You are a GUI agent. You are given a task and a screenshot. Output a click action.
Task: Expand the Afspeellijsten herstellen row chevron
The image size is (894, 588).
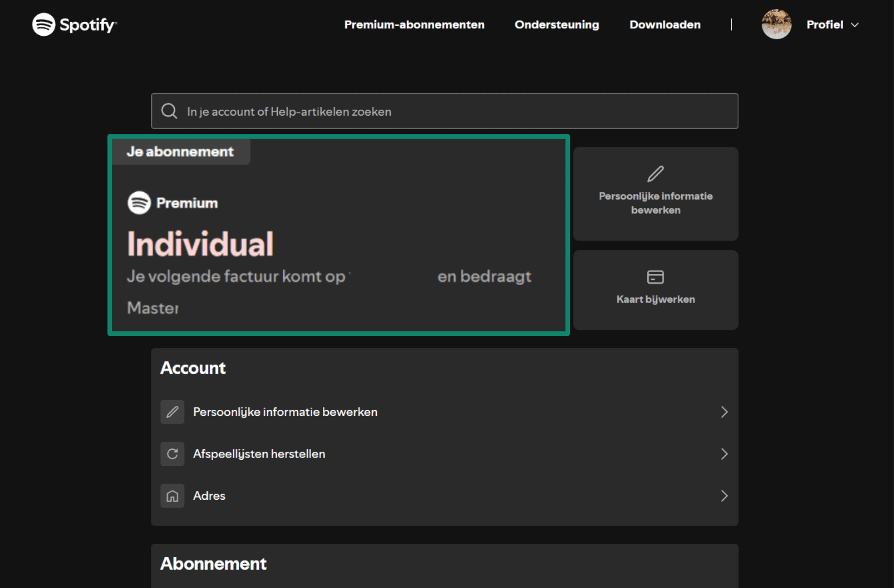724,454
